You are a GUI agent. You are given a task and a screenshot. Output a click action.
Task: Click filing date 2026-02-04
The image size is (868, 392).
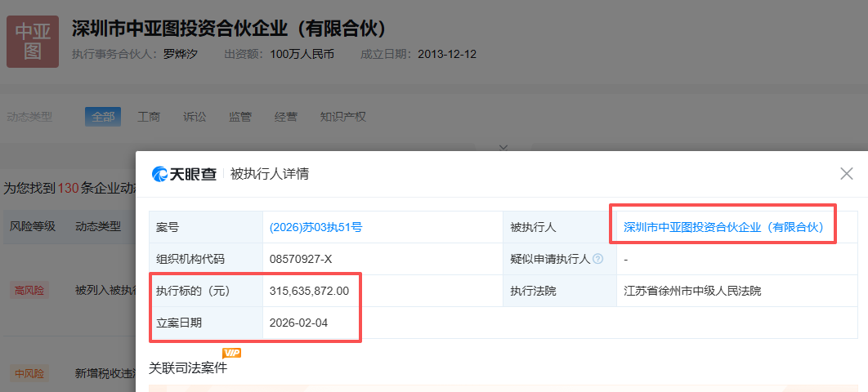point(299,323)
